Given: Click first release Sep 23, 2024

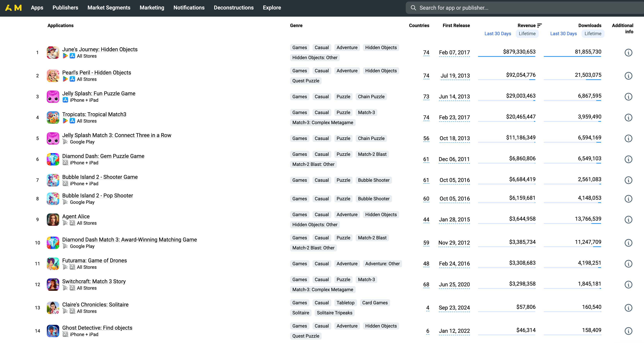Looking at the screenshot, I should (454, 308).
